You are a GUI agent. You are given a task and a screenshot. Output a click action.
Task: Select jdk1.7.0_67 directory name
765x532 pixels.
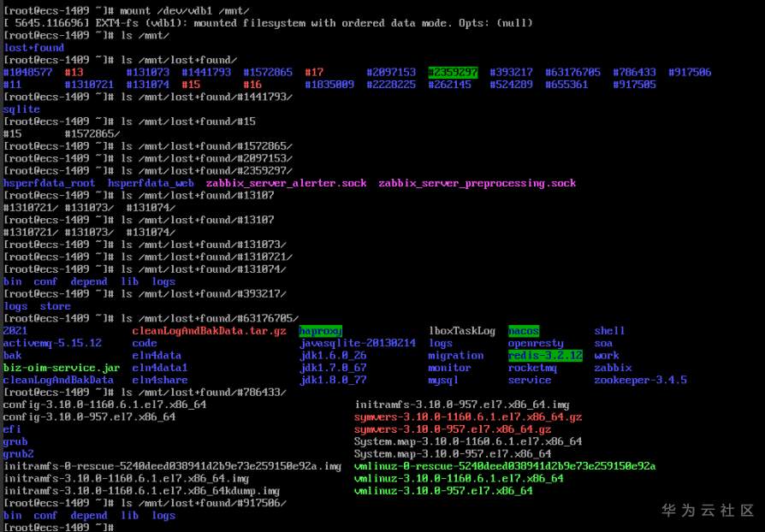[333, 368]
